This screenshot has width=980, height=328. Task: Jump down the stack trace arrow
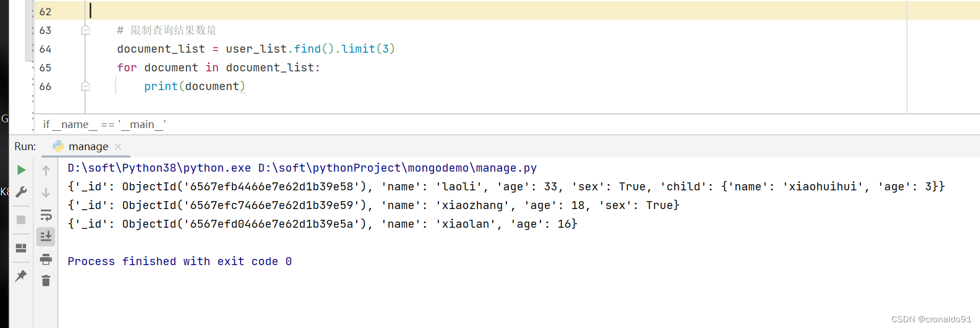tap(46, 193)
